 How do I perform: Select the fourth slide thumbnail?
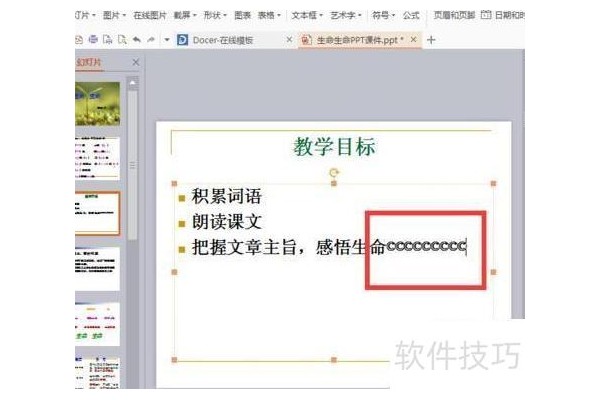pos(98,268)
